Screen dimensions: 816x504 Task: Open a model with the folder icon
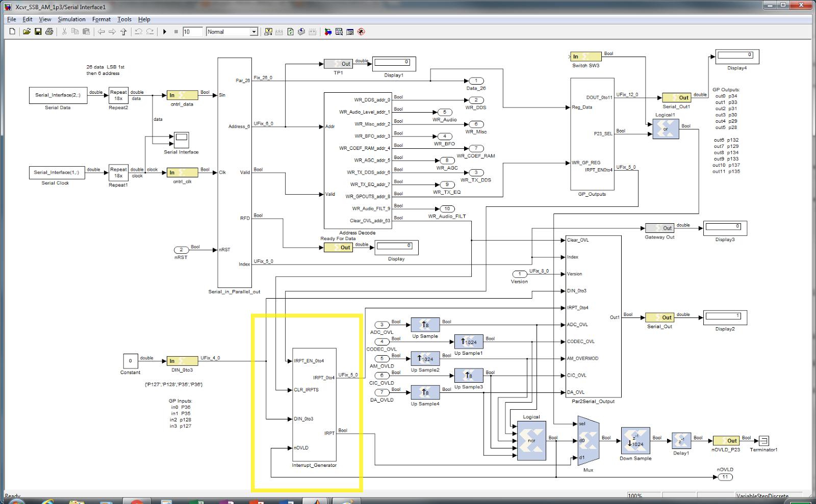click(27, 32)
